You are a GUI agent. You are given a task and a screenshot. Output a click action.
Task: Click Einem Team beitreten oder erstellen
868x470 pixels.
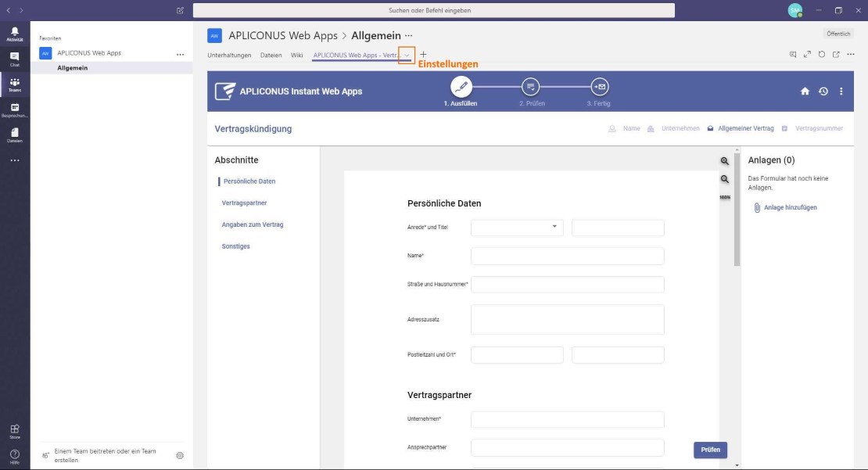click(106, 456)
